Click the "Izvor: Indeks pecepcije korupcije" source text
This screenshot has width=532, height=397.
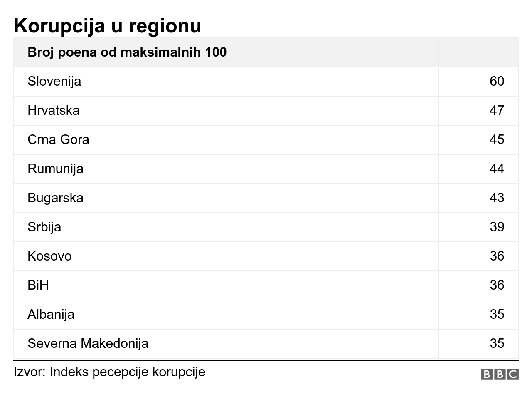coord(109,372)
